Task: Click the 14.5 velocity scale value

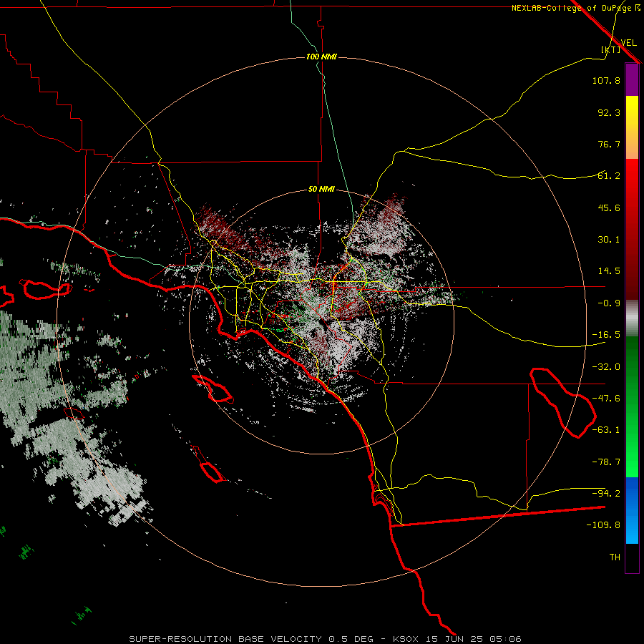Action: [609, 271]
